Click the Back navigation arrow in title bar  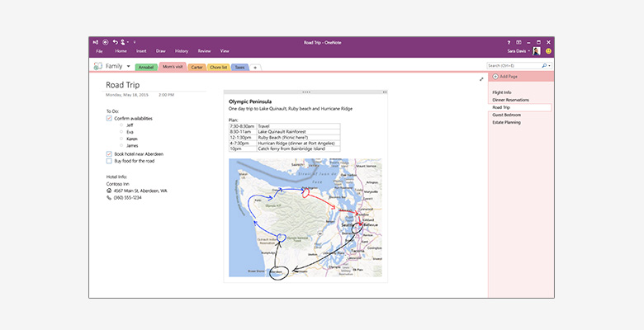[x=105, y=41]
